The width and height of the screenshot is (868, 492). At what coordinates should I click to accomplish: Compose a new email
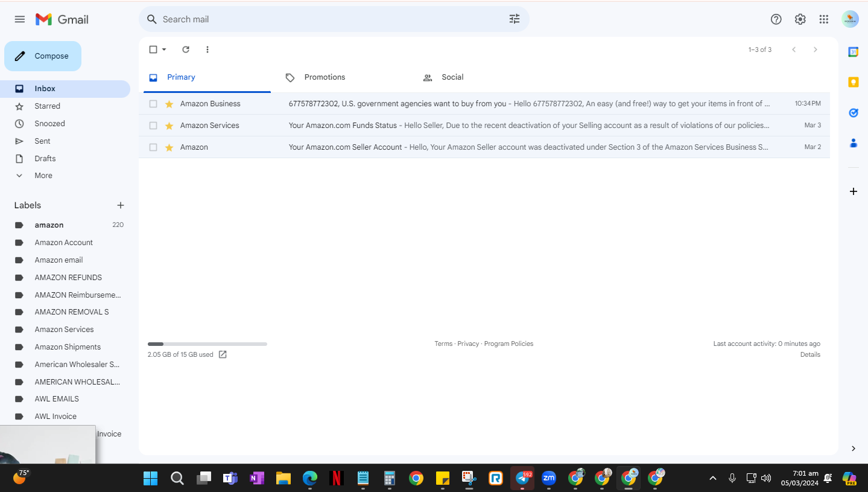coord(43,56)
